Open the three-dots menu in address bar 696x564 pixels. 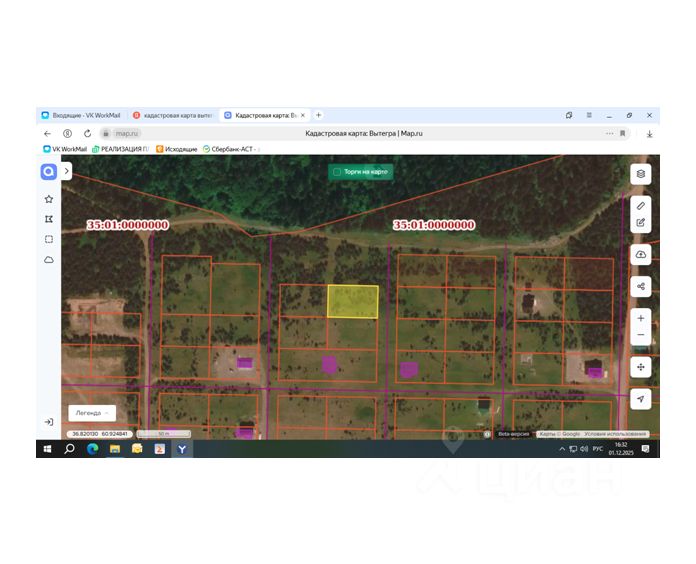coord(609,134)
